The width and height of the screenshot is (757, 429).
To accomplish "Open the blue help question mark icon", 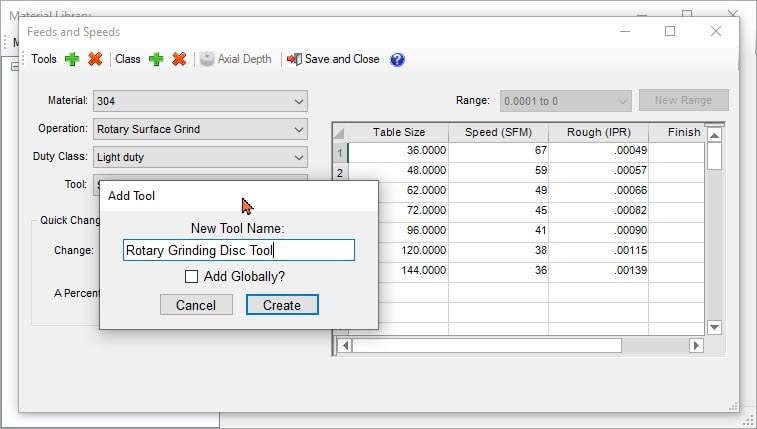I will coord(397,59).
